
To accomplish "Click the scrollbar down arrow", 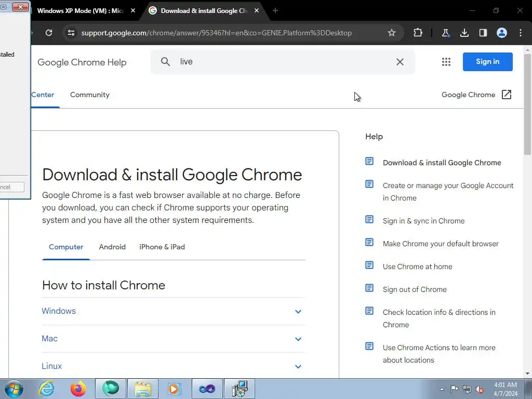I will (528, 374).
